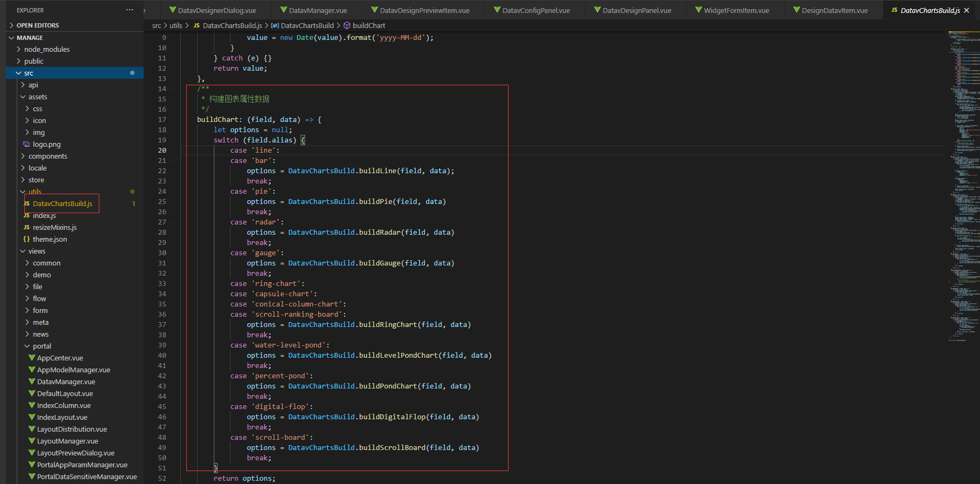Click DatavChartsBuild symbol in breadcrumb path
The height and width of the screenshot is (484, 980).
[307, 25]
